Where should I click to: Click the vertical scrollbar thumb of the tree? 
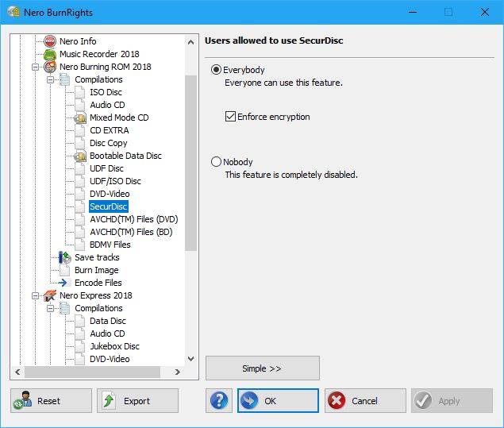tap(191, 163)
